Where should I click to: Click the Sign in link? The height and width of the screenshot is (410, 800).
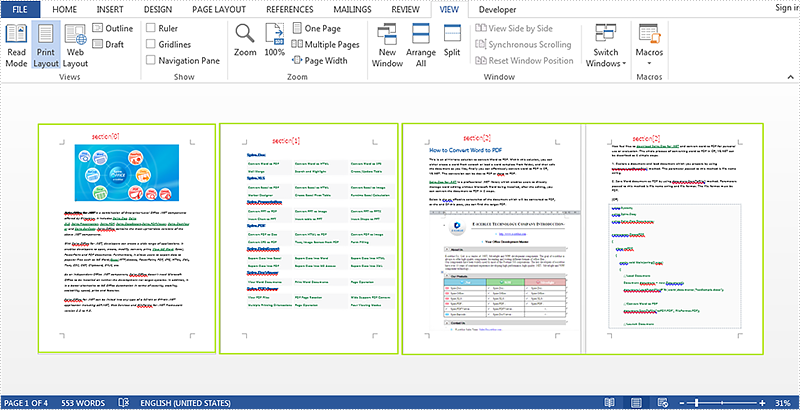tap(787, 8)
